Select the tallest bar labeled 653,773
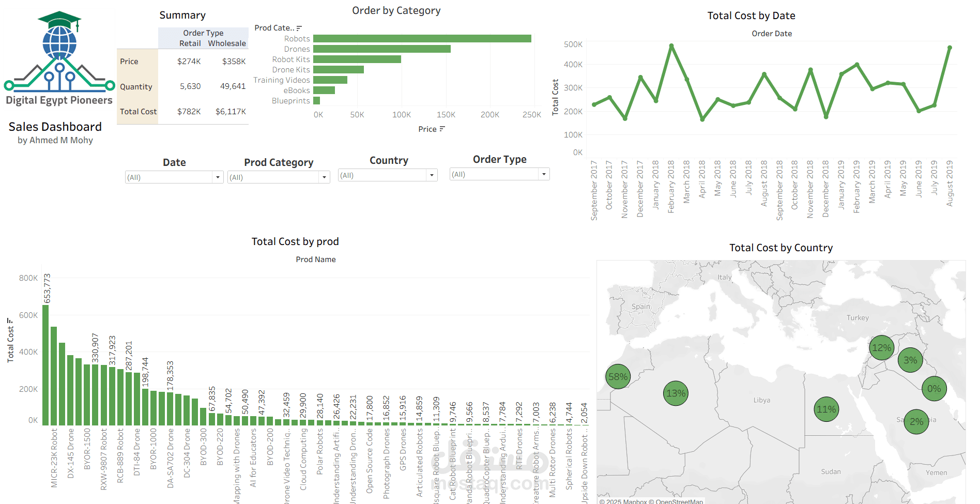This screenshot has height=504, width=980. [45, 365]
